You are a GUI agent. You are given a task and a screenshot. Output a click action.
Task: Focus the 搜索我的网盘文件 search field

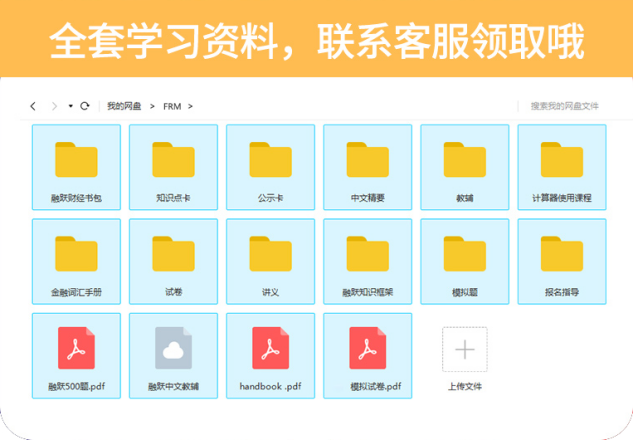(564, 106)
